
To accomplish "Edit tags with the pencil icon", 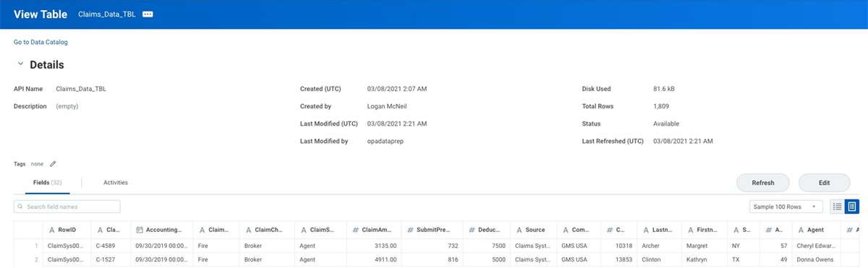I will (53, 164).
